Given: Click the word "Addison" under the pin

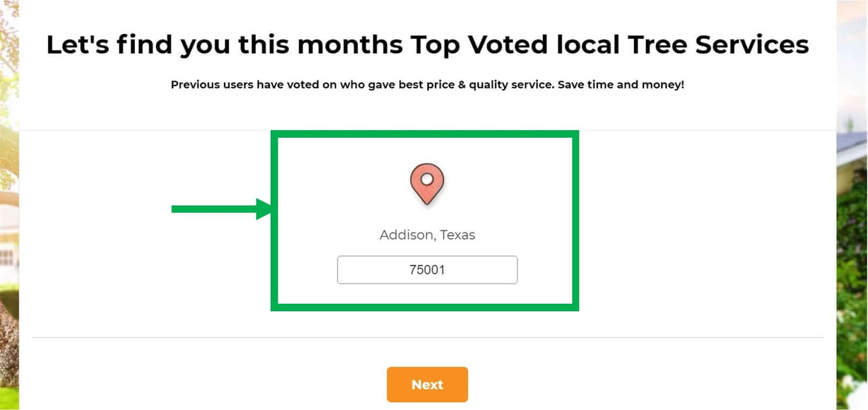Looking at the screenshot, I should [407, 235].
